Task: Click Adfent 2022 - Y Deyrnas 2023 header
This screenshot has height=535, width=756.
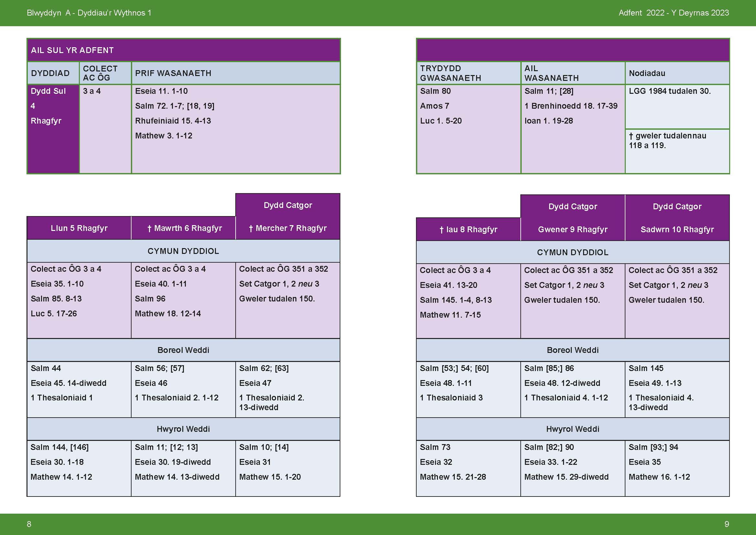Action: pos(674,13)
